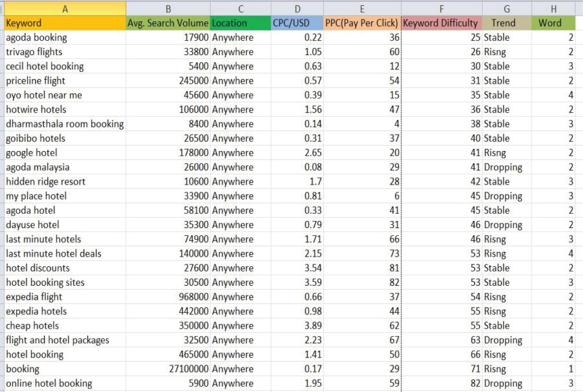Click the Avg. Search Volume header cell
The width and height of the screenshot is (583, 392).
click(x=168, y=23)
